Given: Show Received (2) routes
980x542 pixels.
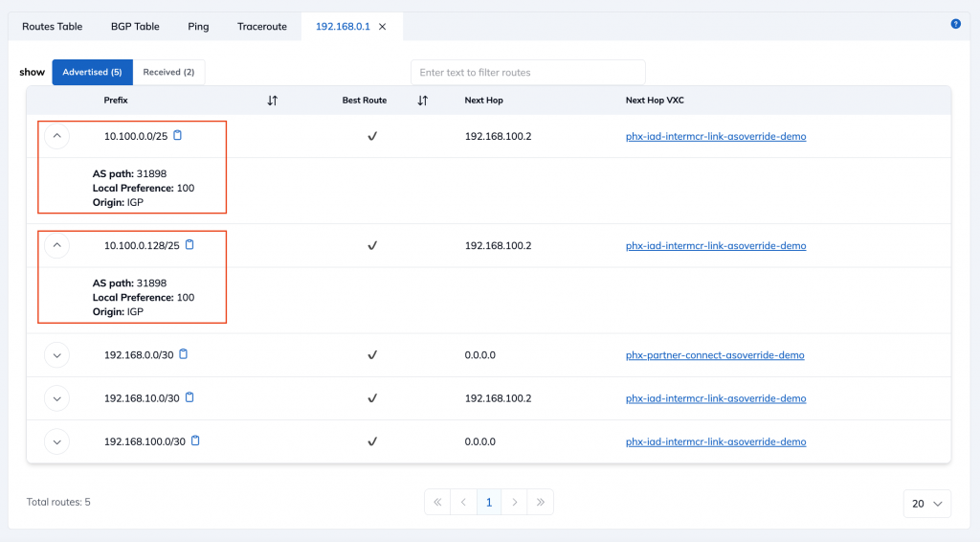Looking at the screenshot, I should click(x=168, y=72).
